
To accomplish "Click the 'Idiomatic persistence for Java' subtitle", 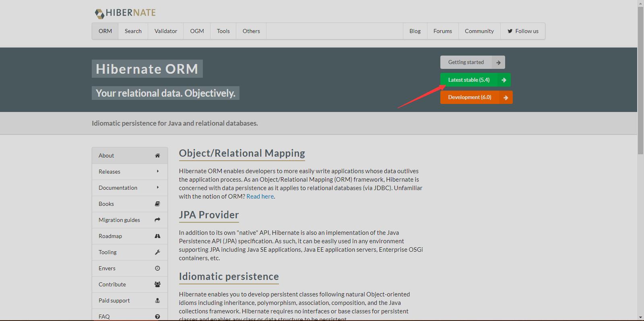I will tap(175, 123).
